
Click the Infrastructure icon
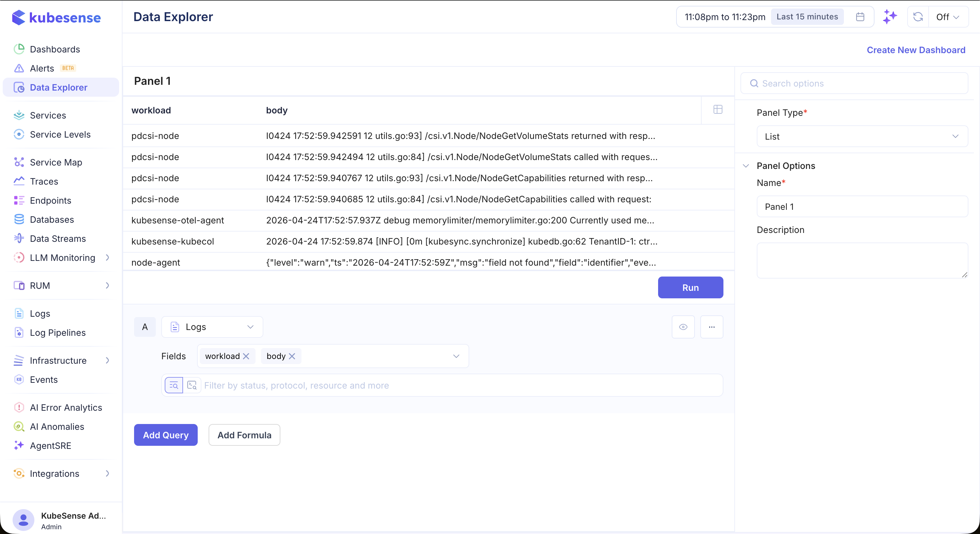coord(19,360)
